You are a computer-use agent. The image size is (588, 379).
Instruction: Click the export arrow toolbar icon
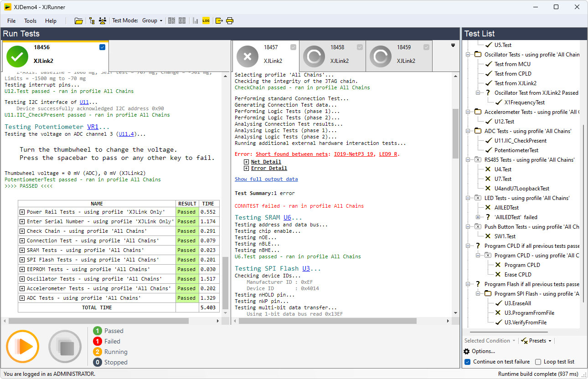point(219,20)
